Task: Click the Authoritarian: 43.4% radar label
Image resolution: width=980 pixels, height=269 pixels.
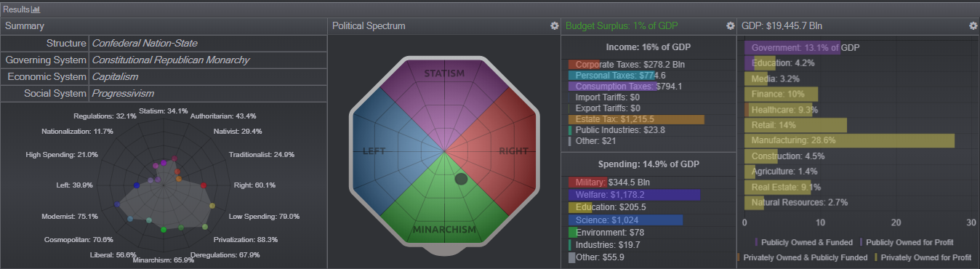Action: point(223,116)
